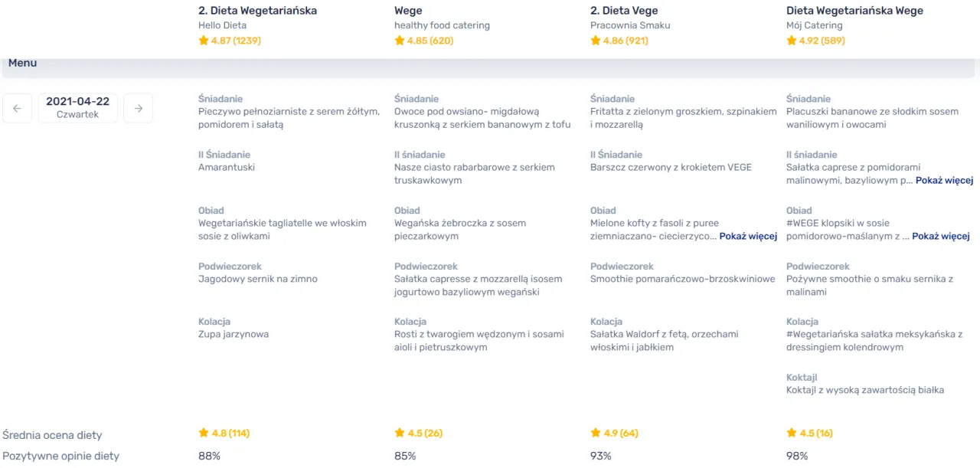The width and height of the screenshot is (980, 468).
Task: Click the star icon by Pracownia Smaku's 4.86 rating
Action: click(x=596, y=40)
